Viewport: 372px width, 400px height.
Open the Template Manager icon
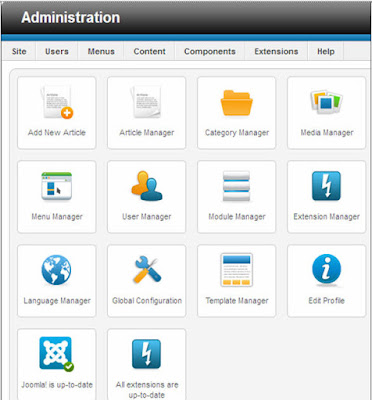coord(237,270)
